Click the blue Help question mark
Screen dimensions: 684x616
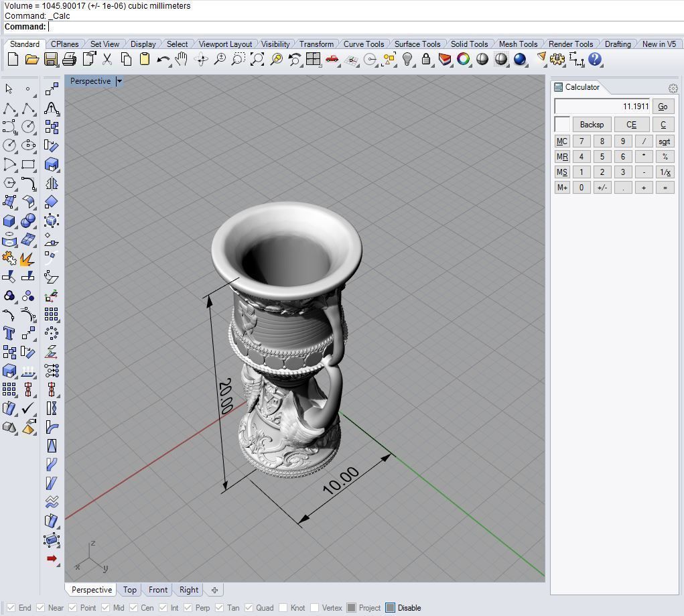tap(595, 59)
